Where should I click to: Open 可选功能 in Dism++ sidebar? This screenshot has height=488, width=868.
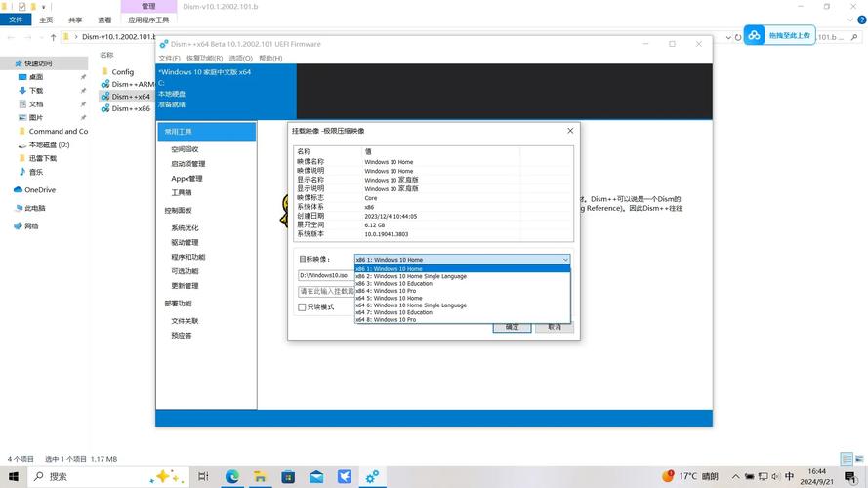pos(185,271)
